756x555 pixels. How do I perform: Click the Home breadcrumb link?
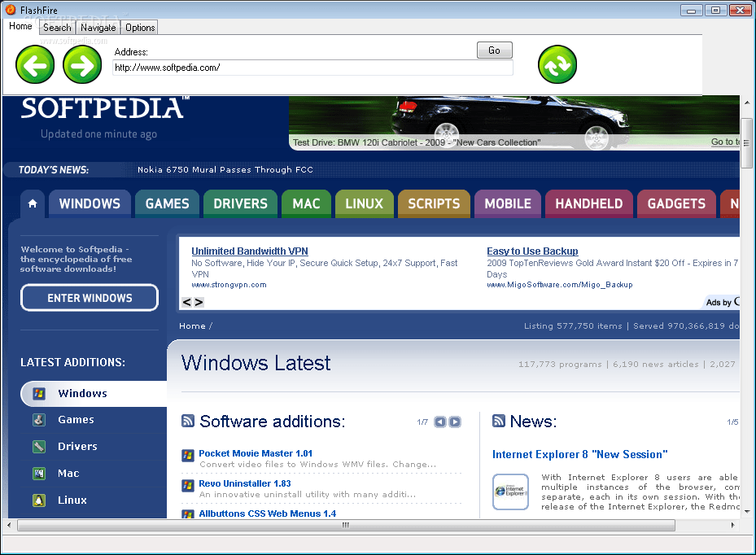(192, 326)
